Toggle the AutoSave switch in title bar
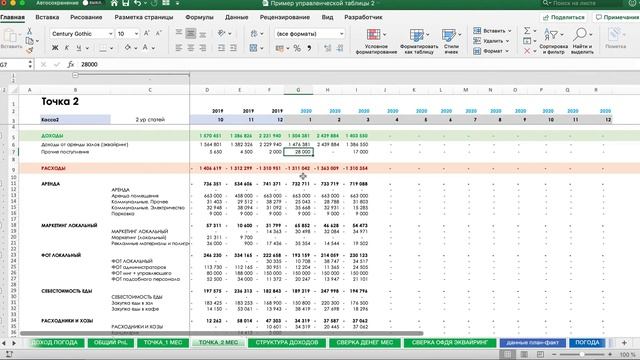 point(92,3)
